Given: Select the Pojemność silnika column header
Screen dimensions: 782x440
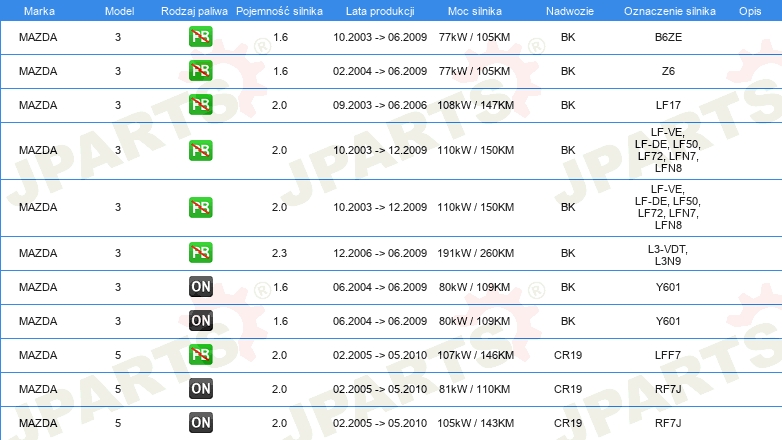Looking at the screenshot, I should [x=279, y=11].
